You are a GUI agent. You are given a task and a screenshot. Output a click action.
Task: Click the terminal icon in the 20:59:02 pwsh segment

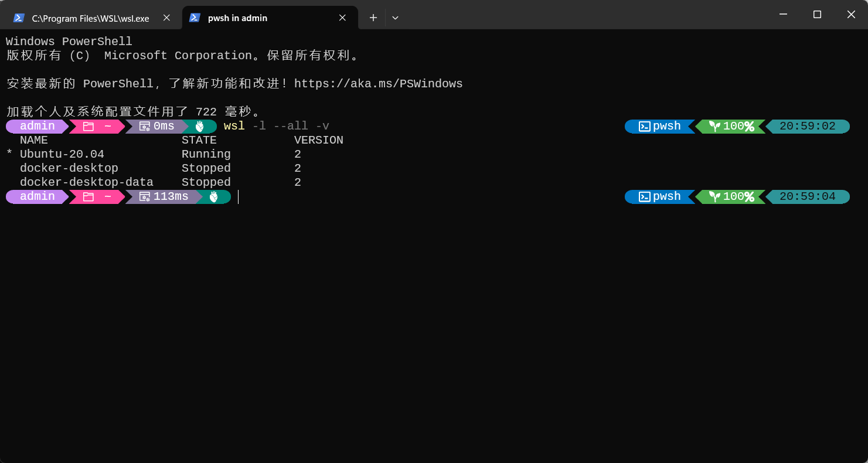tap(644, 127)
